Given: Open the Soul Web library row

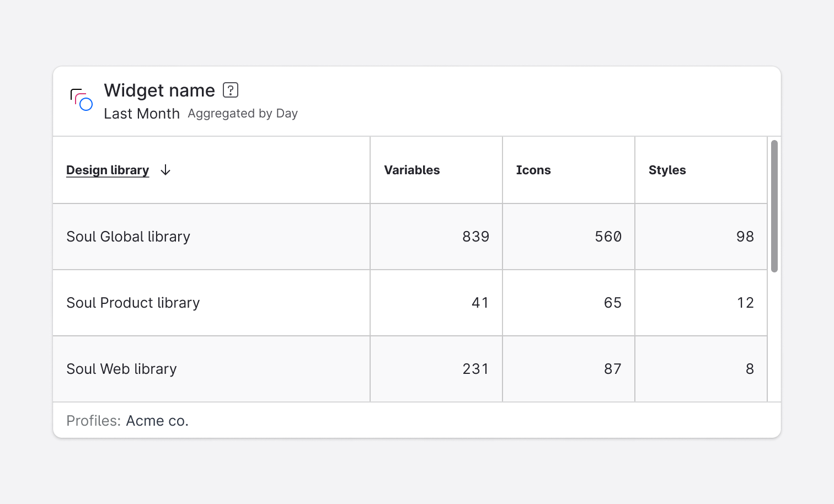Looking at the screenshot, I should click(121, 369).
